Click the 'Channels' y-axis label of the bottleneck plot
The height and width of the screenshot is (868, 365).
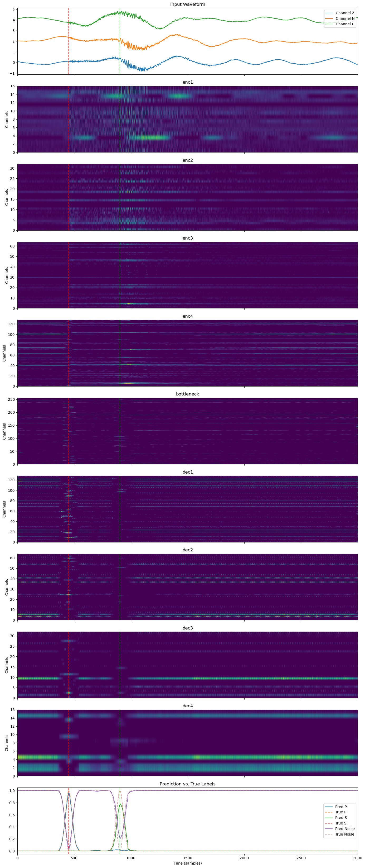point(4,431)
